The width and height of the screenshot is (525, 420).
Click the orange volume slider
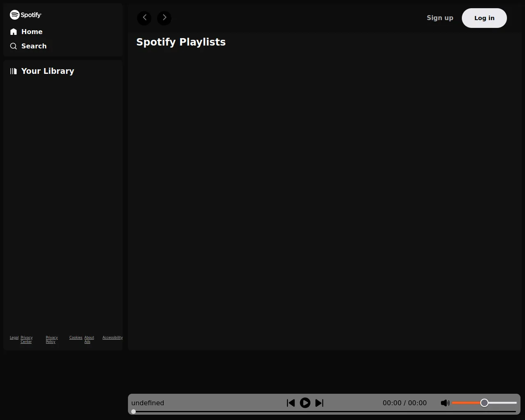coord(484,403)
